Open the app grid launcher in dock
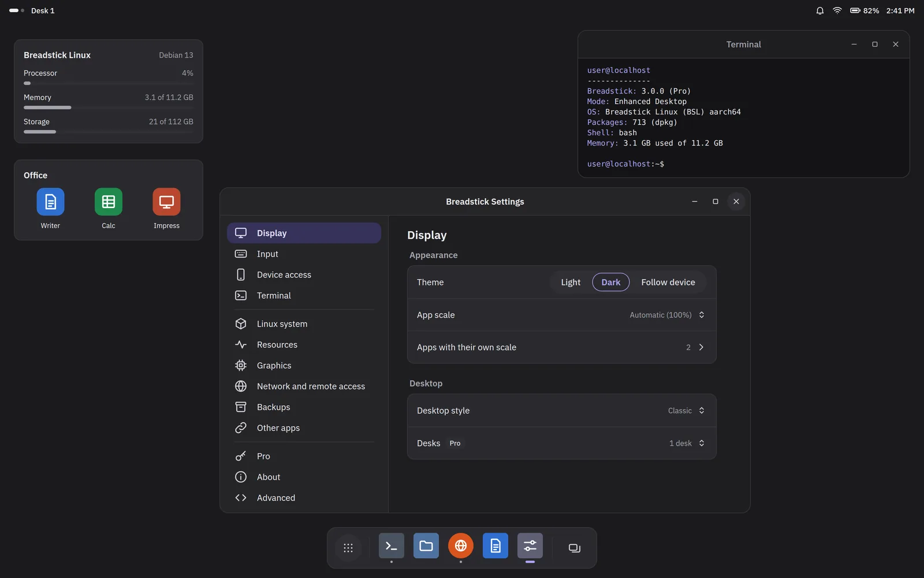Image resolution: width=924 pixels, height=578 pixels. [348, 548]
